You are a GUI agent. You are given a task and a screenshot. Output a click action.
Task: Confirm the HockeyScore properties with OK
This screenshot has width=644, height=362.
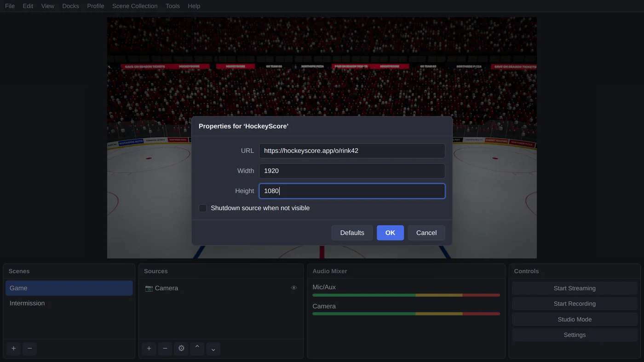[390, 233]
